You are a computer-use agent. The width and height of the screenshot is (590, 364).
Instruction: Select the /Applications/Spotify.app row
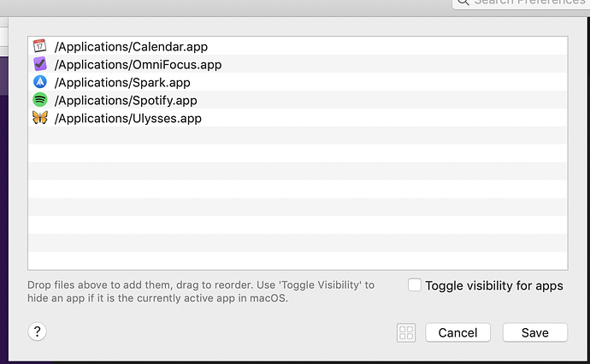pos(298,100)
